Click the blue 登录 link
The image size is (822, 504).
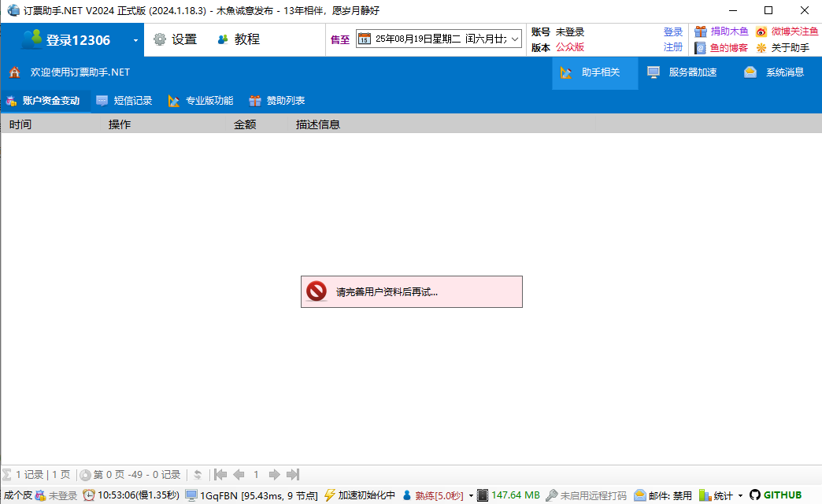pos(672,32)
